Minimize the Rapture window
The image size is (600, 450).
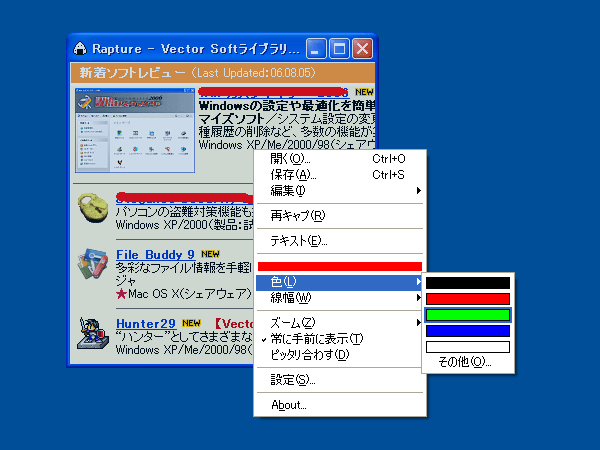(x=316, y=49)
